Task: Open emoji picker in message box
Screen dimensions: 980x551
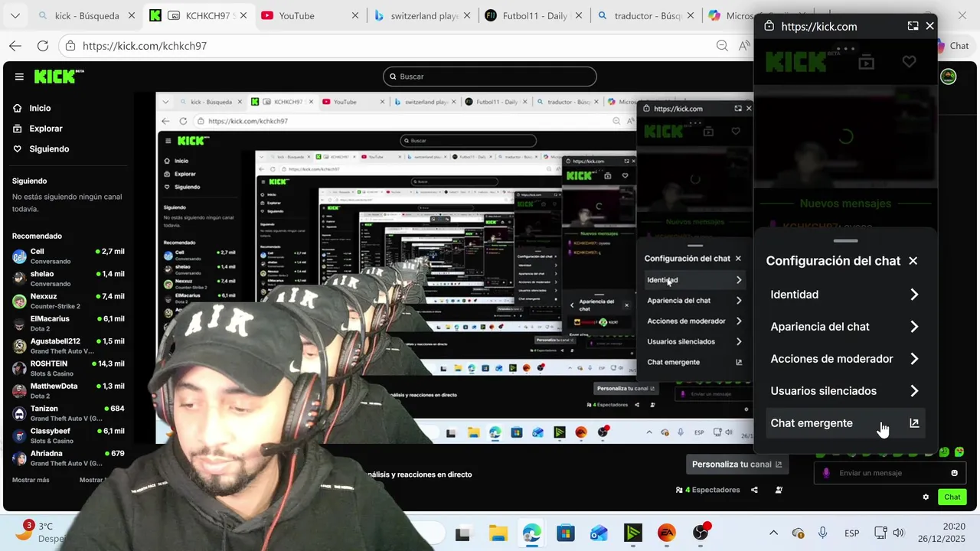Action: [954, 473]
